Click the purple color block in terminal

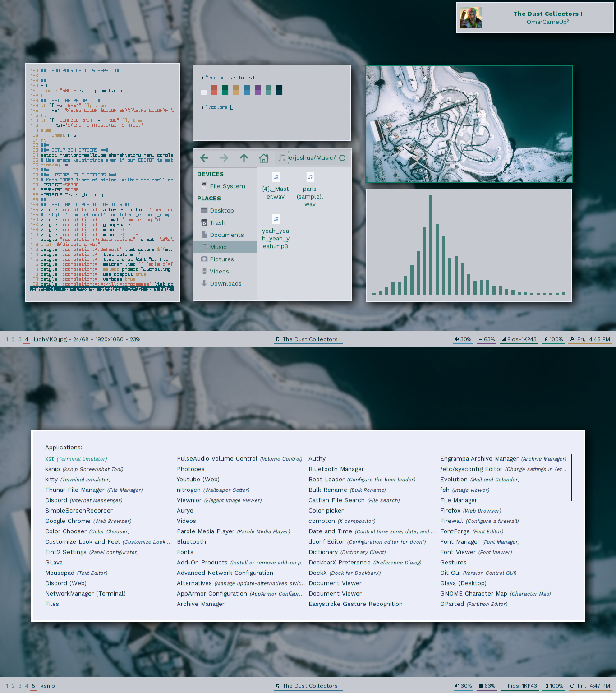point(257,90)
